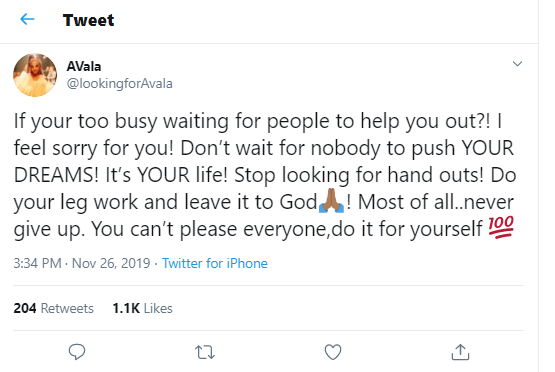This screenshot has height=372, width=555.
Task: Select the Nov 26, 2019 date
Action: point(111,263)
